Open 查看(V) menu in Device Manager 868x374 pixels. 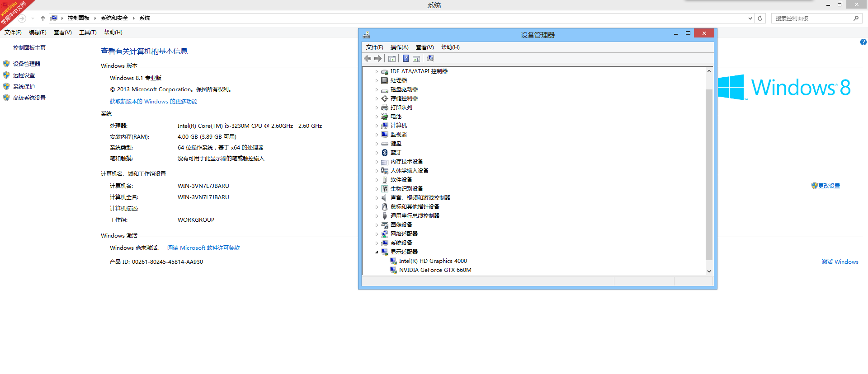pos(425,47)
